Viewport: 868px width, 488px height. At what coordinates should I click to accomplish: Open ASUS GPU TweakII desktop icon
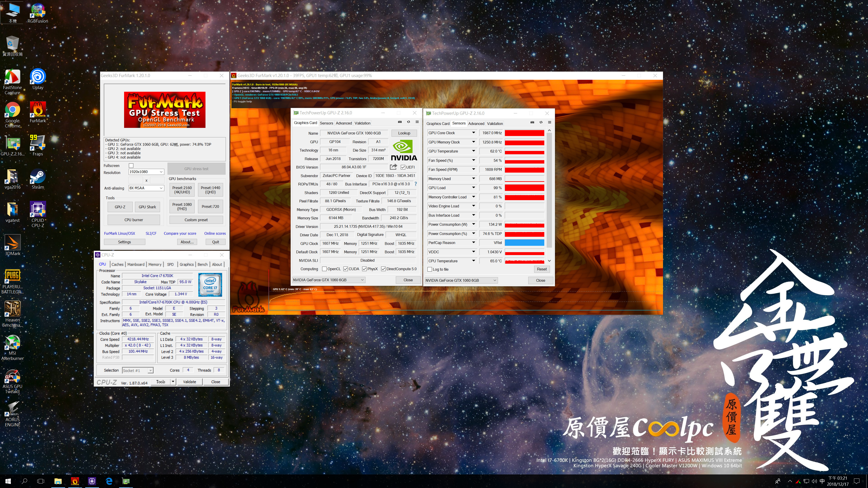pyautogui.click(x=12, y=381)
